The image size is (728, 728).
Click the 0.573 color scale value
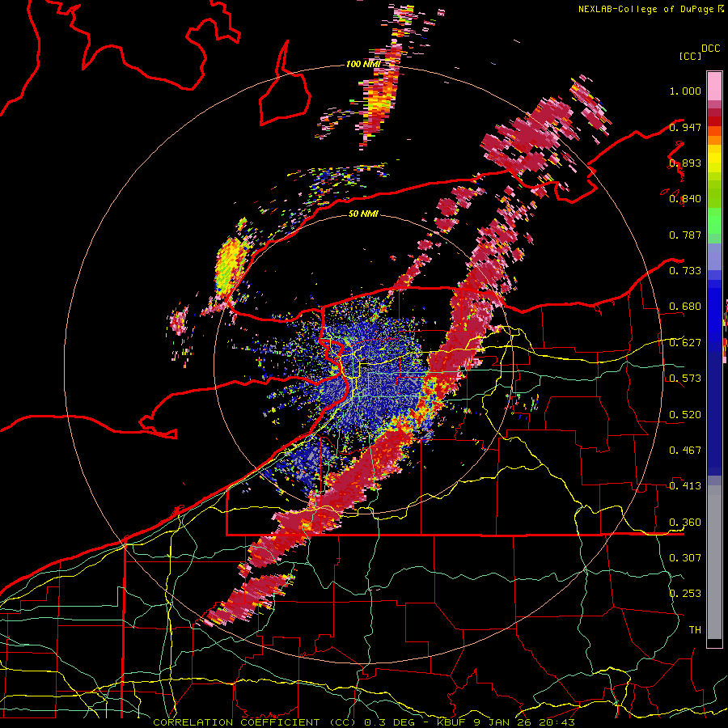coord(685,378)
